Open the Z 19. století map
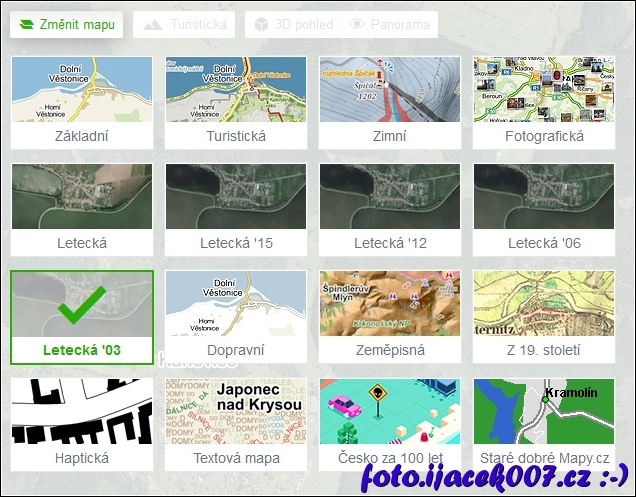This screenshot has height=497, width=636. tap(543, 316)
